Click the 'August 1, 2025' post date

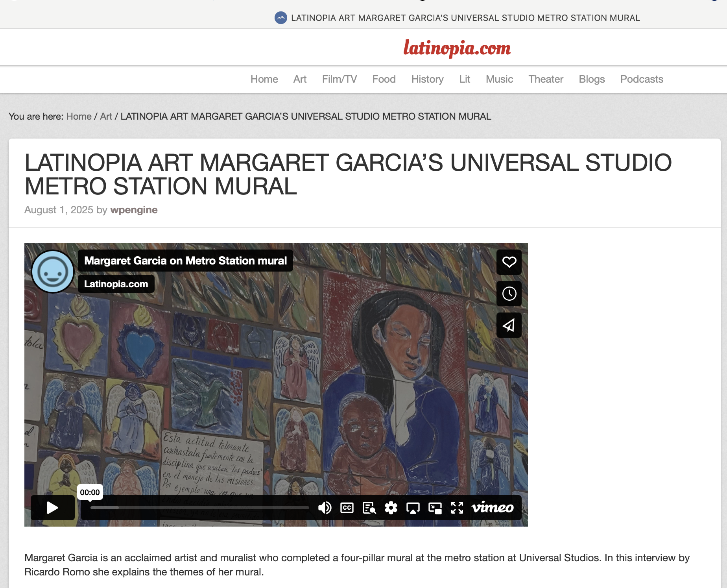pyautogui.click(x=59, y=210)
